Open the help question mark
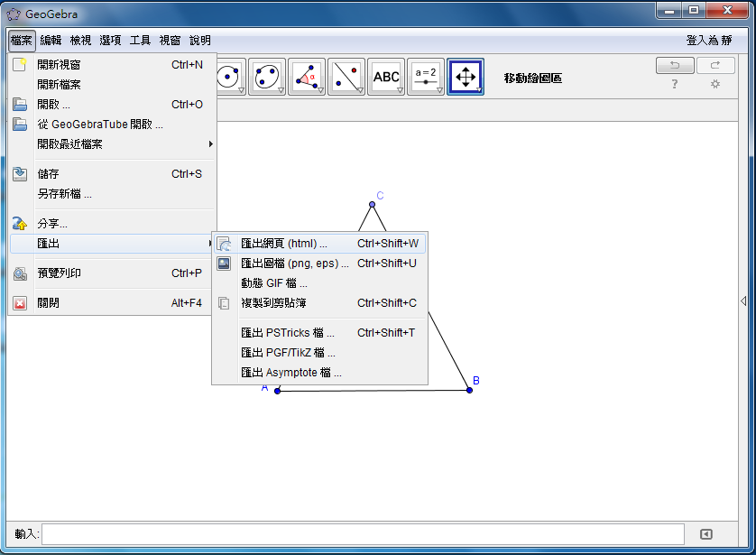 [675, 84]
